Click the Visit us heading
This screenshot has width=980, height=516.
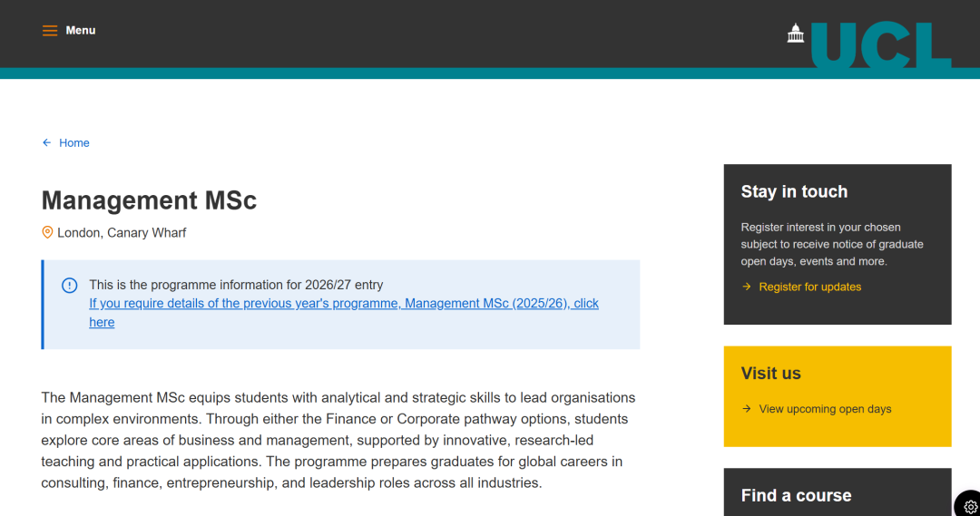pyautogui.click(x=770, y=373)
